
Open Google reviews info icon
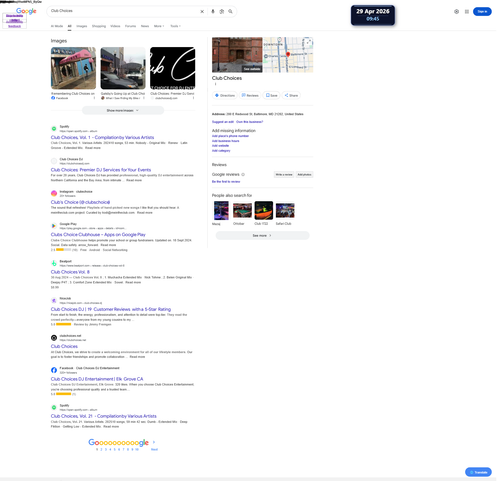click(243, 174)
